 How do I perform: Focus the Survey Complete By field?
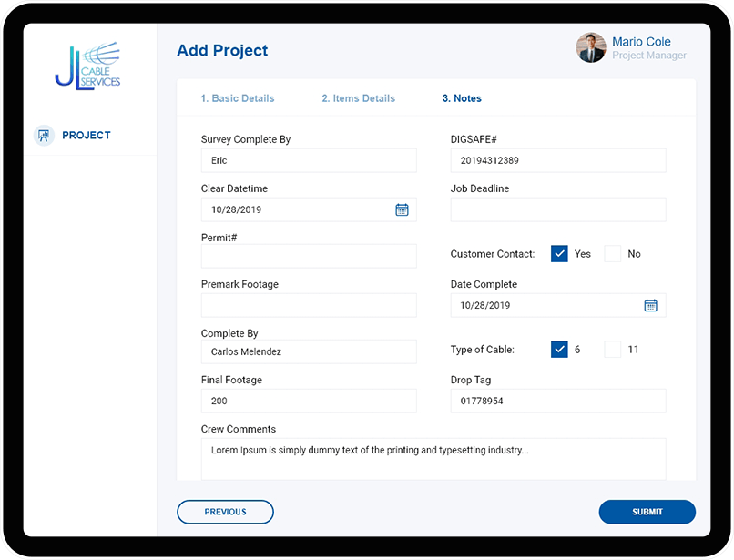pyautogui.click(x=309, y=160)
